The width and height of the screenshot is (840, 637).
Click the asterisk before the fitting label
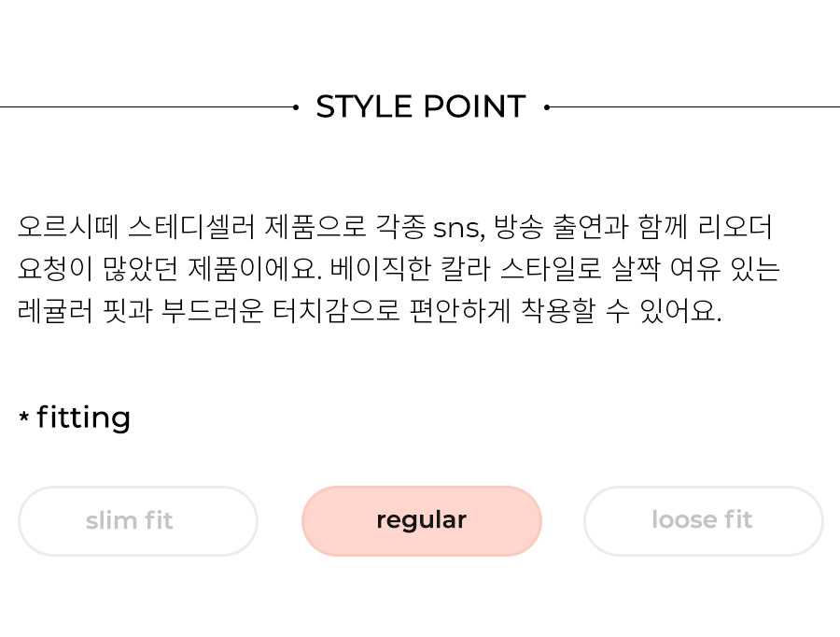(23, 416)
